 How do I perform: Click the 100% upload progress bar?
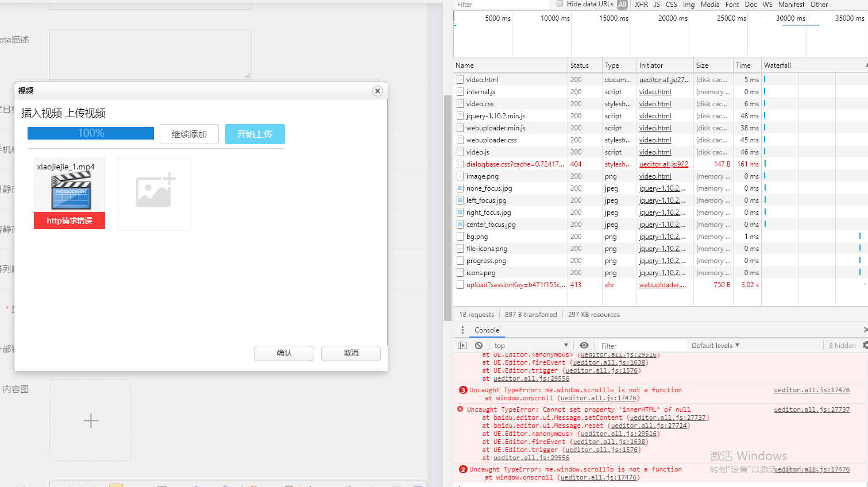click(x=91, y=133)
